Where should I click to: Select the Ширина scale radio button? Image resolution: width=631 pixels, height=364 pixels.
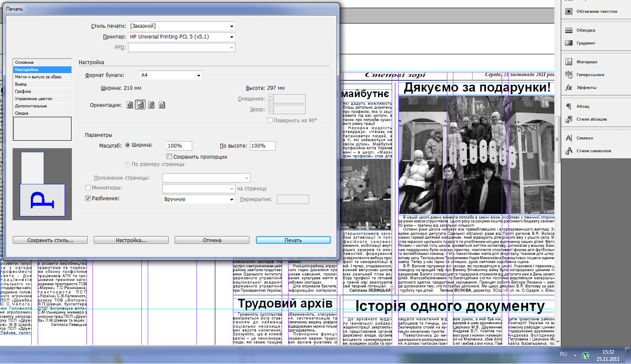tap(128, 145)
